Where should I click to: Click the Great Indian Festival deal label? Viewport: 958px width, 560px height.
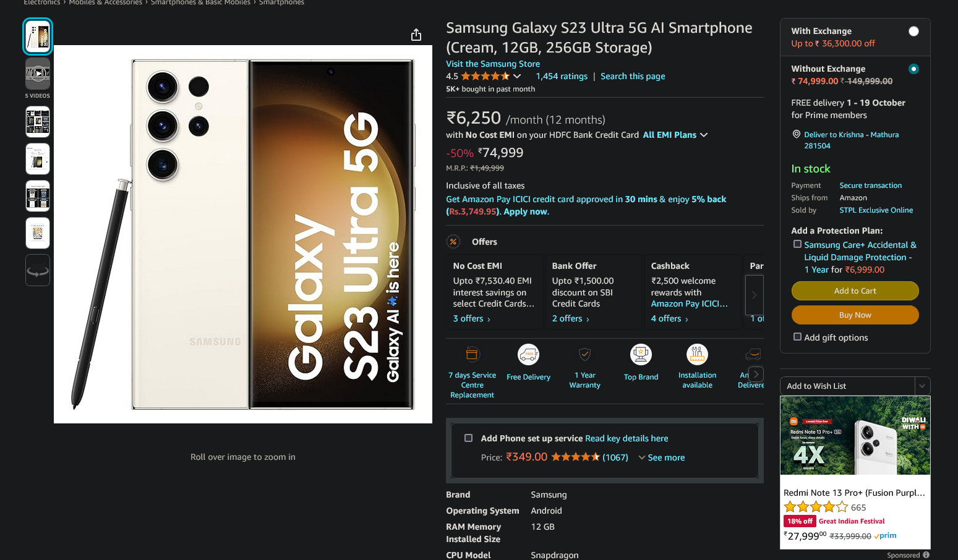coord(852,521)
